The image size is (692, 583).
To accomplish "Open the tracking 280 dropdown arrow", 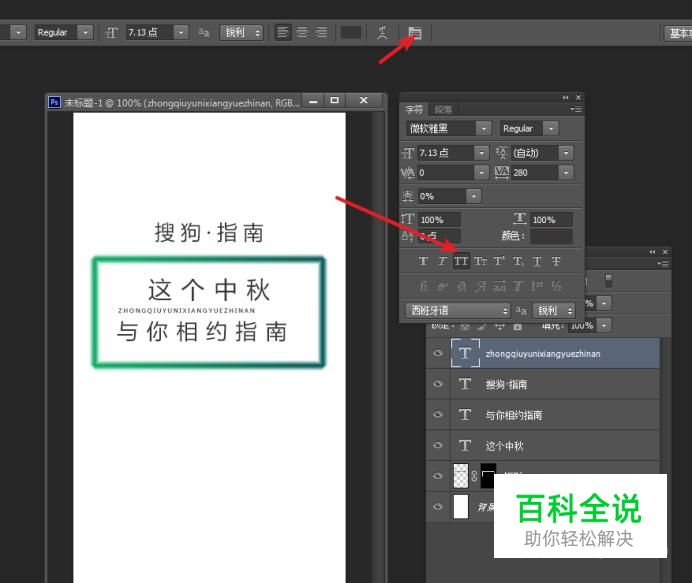I will 566,173.
